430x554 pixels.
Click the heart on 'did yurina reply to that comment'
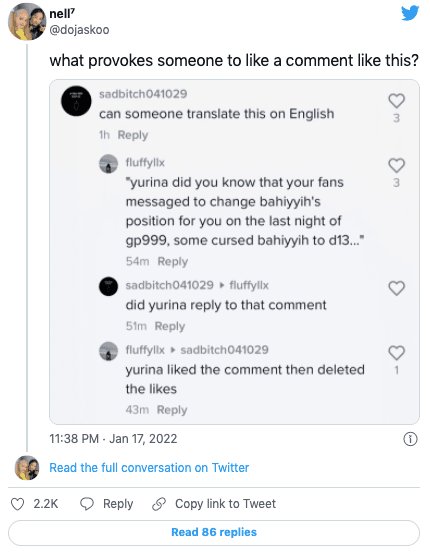coord(396,288)
